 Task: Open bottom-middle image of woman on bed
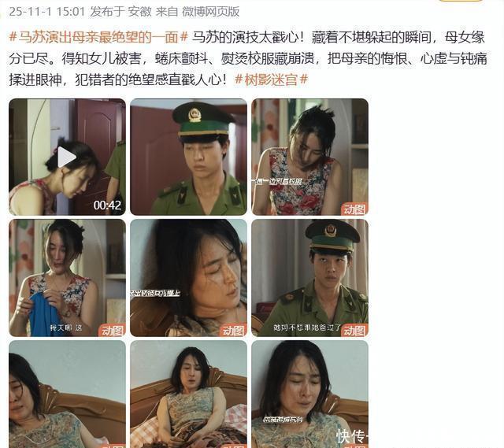coord(189,394)
